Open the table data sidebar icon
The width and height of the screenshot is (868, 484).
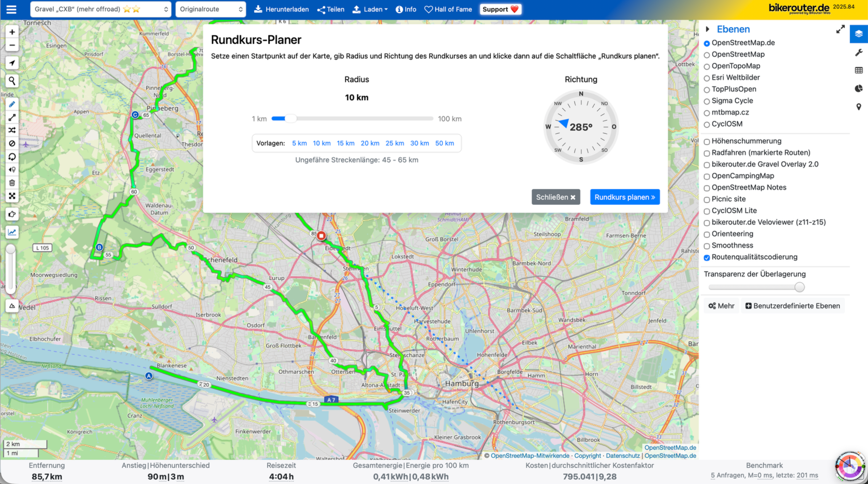pos(859,70)
